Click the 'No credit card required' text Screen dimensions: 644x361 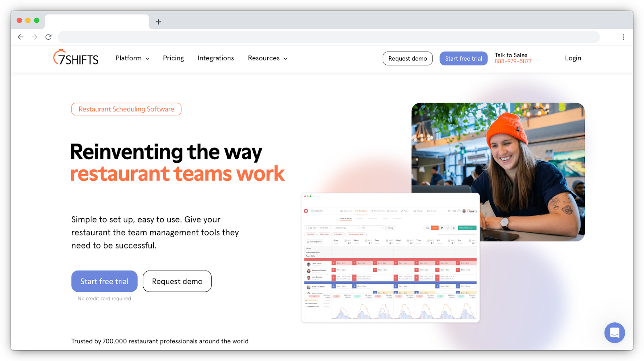coord(104,299)
